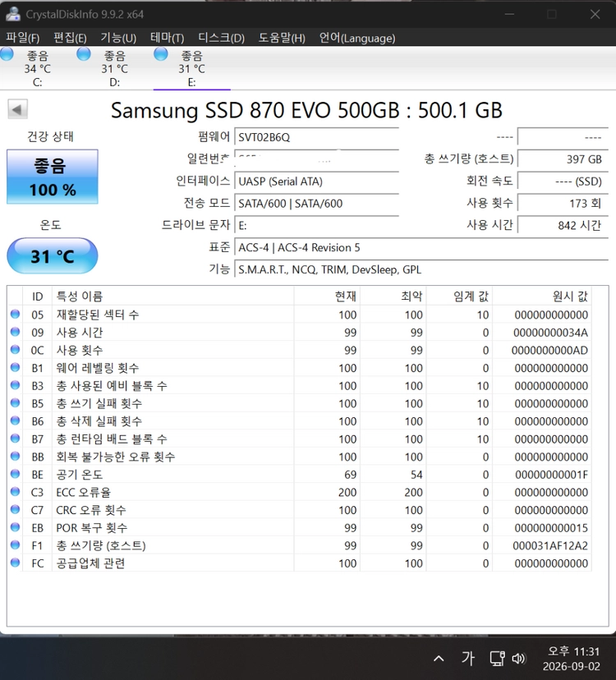
Task: Open the 기능(U) menu
Action: (x=118, y=38)
